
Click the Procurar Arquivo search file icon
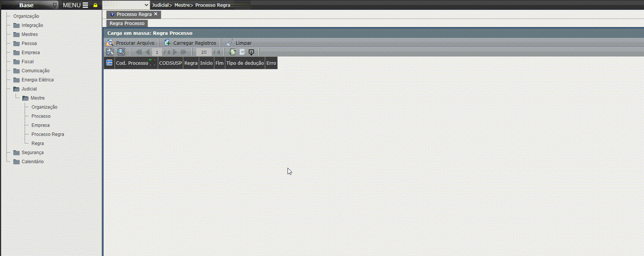tap(110, 43)
